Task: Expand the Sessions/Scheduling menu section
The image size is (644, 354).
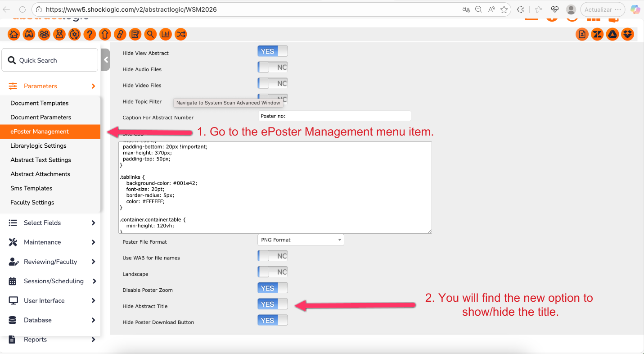Action: pyautogui.click(x=53, y=281)
